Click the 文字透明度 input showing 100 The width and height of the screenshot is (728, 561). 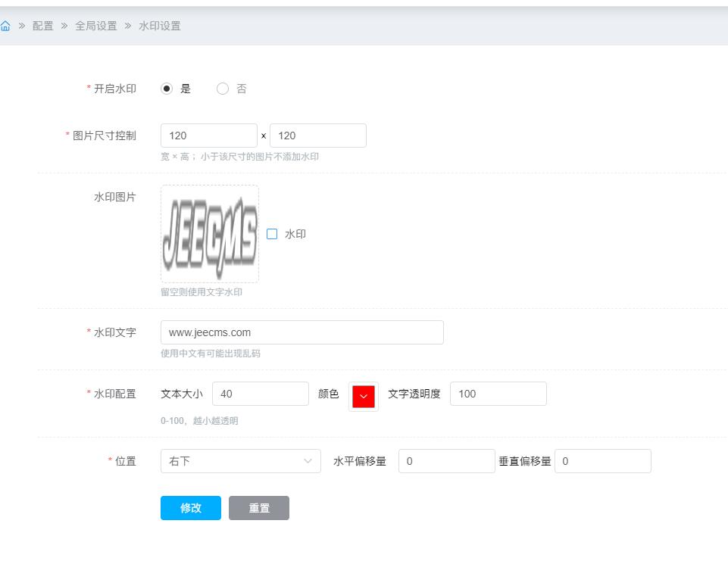498,394
